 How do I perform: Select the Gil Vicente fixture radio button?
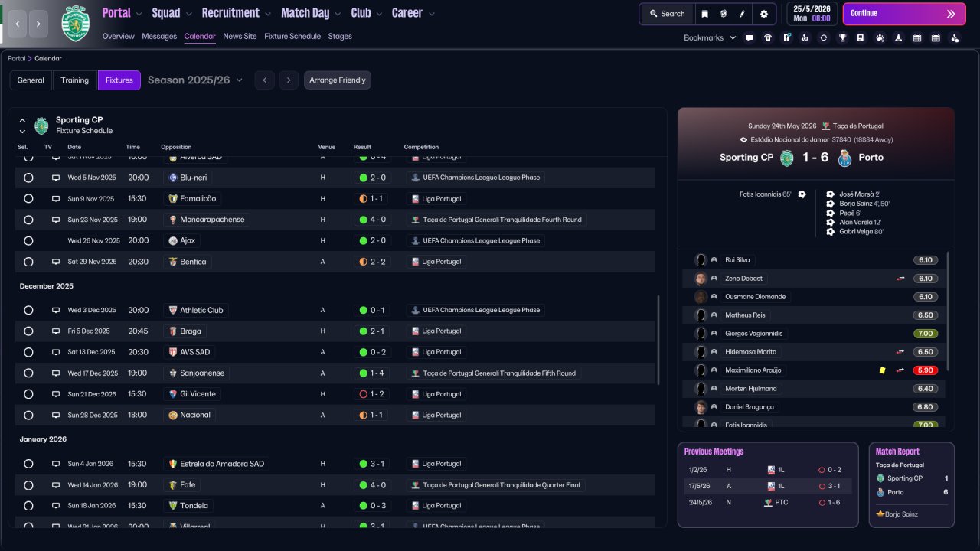point(28,394)
